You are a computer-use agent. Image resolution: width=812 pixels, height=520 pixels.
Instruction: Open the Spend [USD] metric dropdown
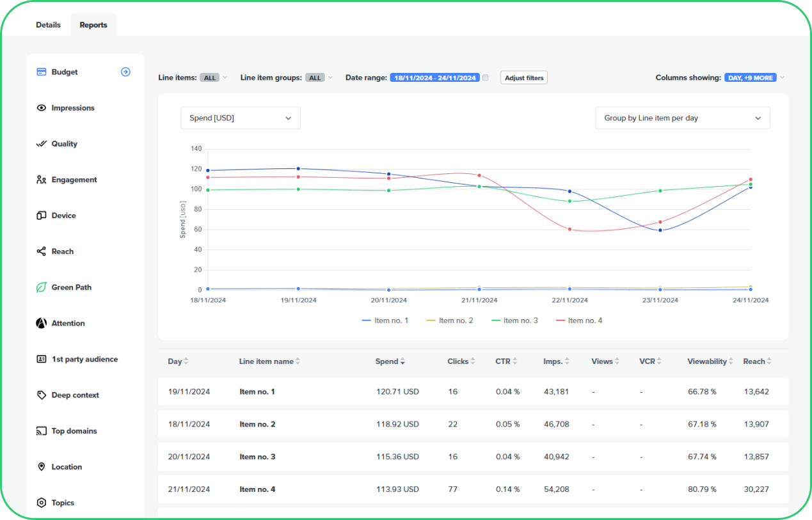tap(241, 118)
